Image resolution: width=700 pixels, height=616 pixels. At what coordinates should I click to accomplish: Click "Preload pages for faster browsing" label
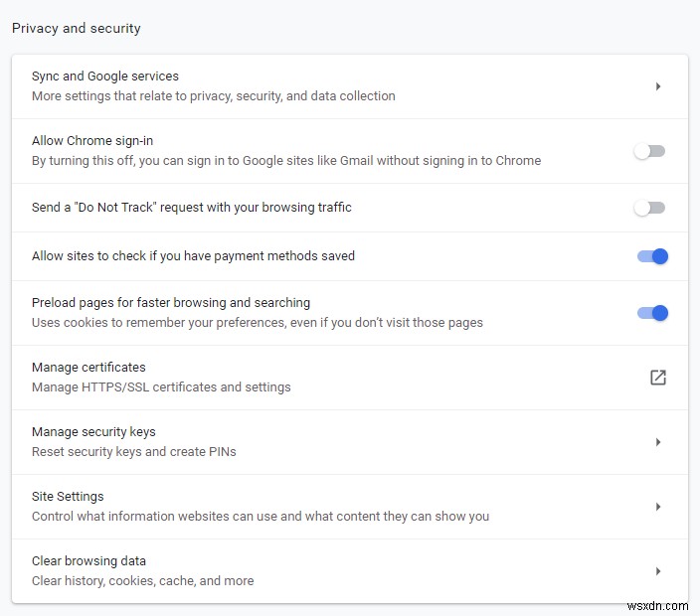pos(171,302)
